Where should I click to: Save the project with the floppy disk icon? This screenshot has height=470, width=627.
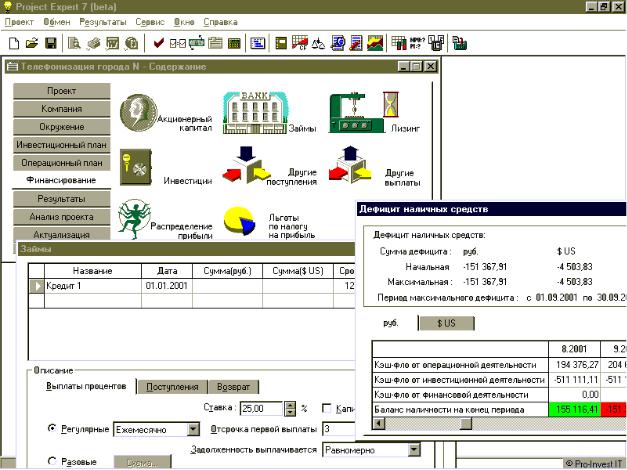[x=51, y=43]
